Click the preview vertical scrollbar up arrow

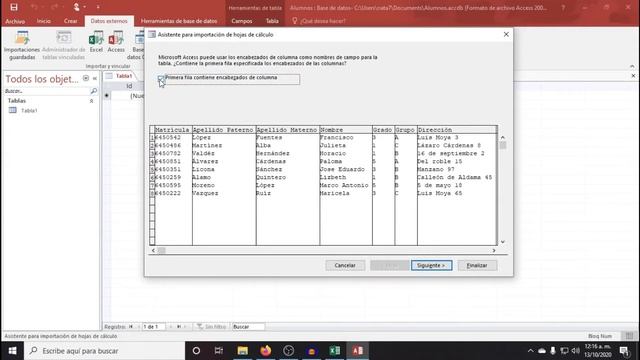tap(502, 138)
